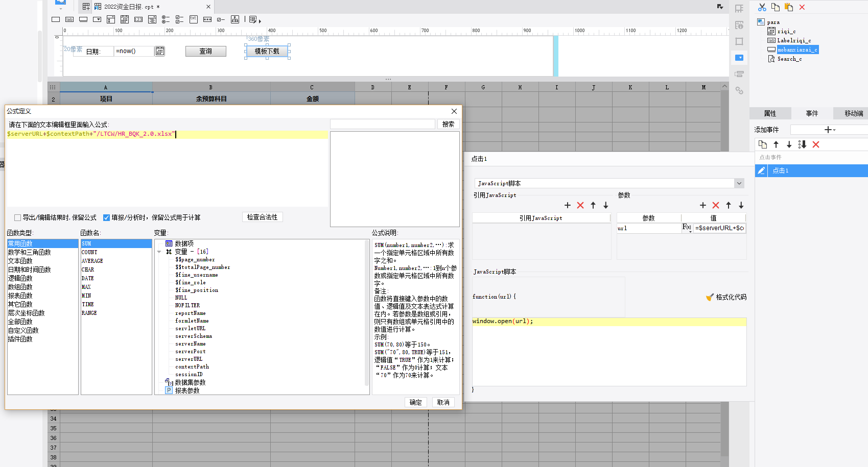The width and height of the screenshot is (868, 467).
Task: Select the para root node in the widget tree
Action: (x=773, y=22)
